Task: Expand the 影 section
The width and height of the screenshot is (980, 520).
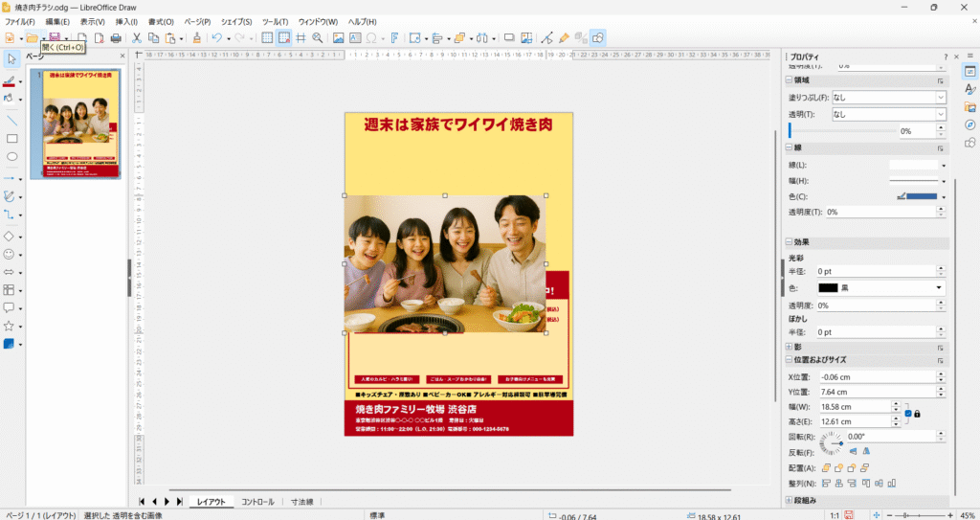Action: tap(789, 347)
